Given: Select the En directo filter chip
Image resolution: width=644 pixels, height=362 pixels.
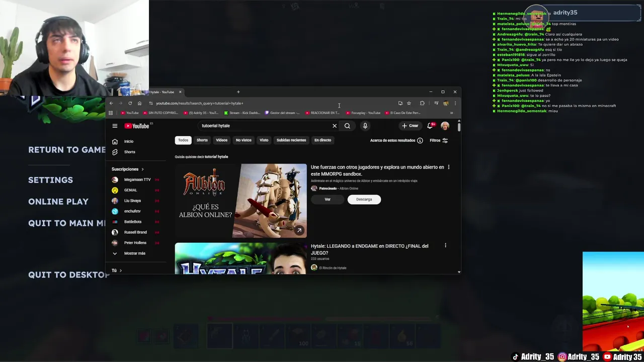Looking at the screenshot, I should point(323,140).
